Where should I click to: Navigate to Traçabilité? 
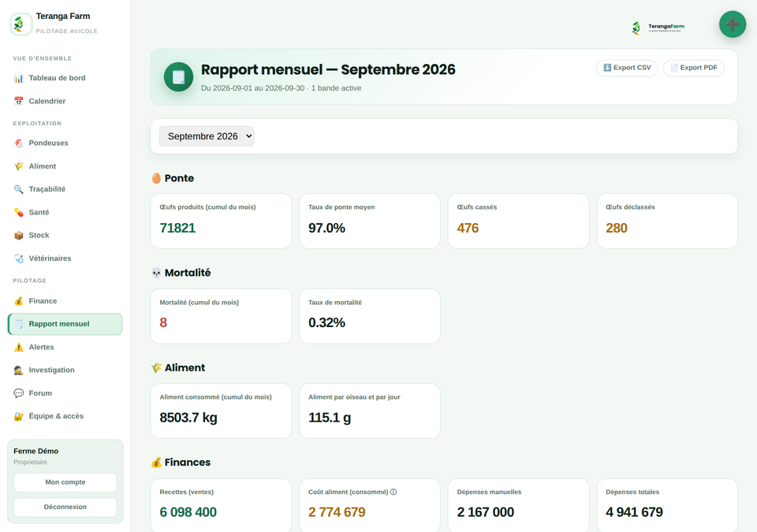65,189
